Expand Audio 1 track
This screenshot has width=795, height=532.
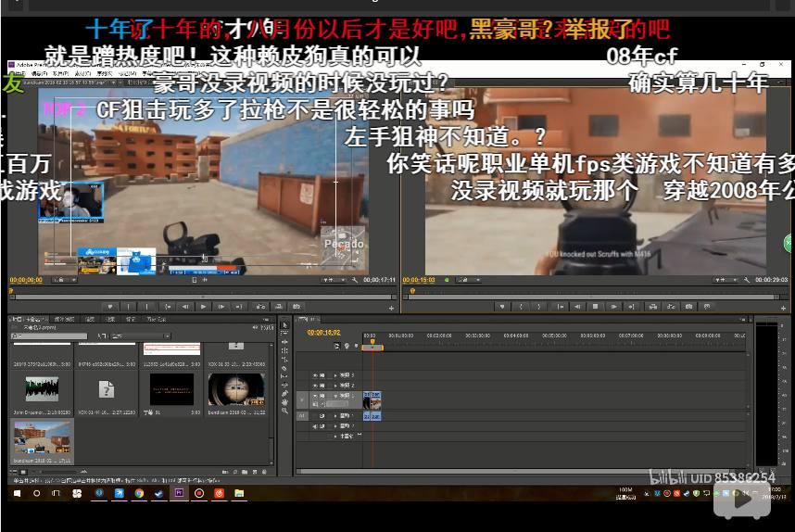[335, 416]
